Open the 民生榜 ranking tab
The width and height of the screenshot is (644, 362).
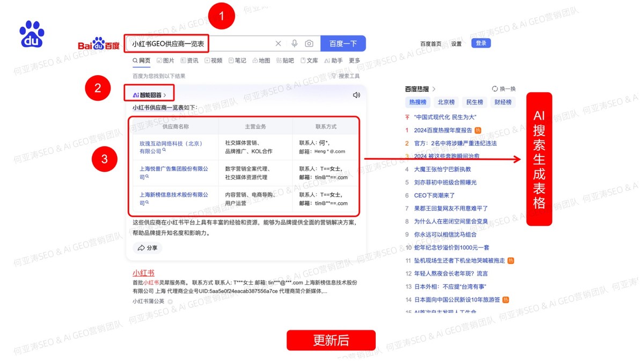pyautogui.click(x=474, y=102)
